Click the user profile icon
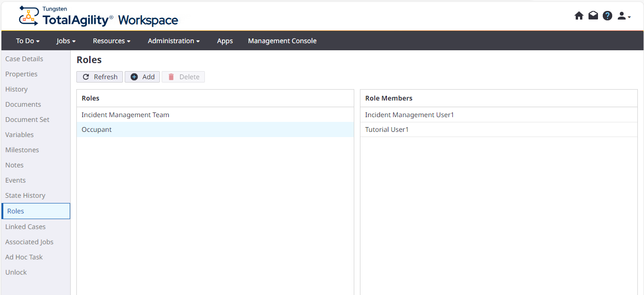 click(x=622, y=16)
